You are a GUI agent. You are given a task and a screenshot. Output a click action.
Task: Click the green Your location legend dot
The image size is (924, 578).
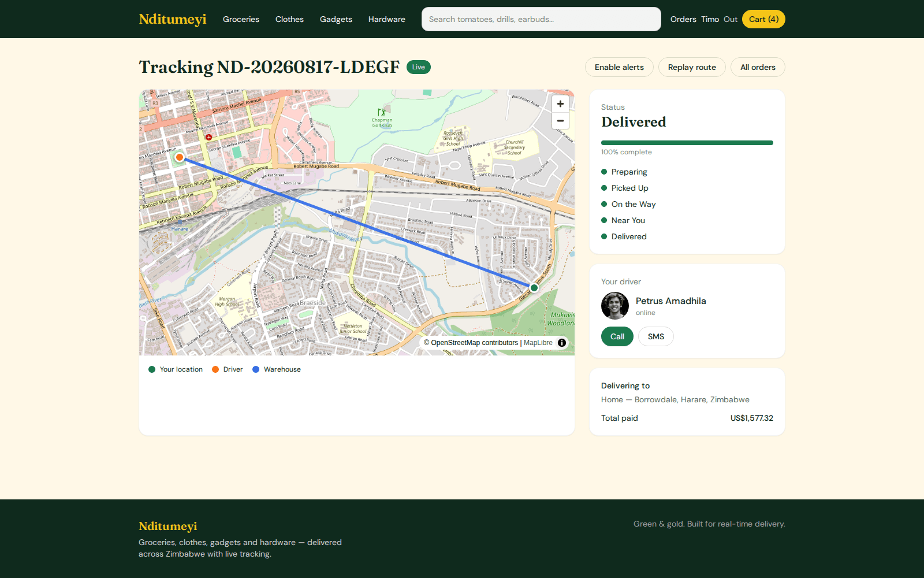pos(152,369)
